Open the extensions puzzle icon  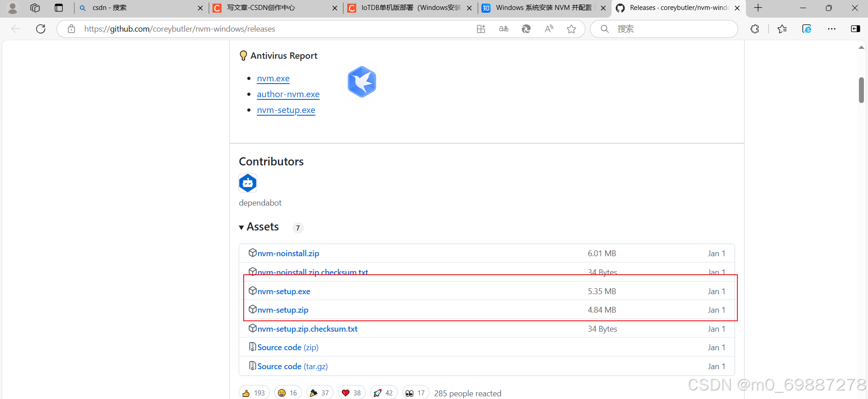(x=755, y=29)
